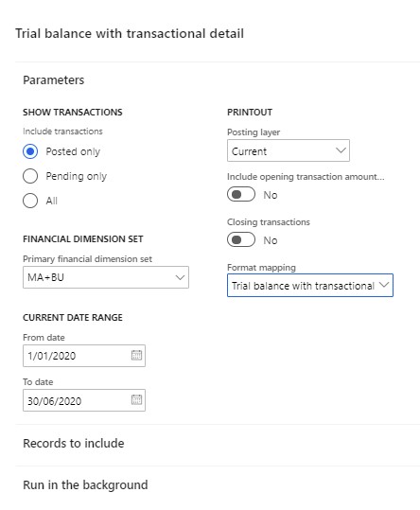Open the MA+BU dimension set dropdown
This screenshot has width=420, height=510.
click(106, 277)
